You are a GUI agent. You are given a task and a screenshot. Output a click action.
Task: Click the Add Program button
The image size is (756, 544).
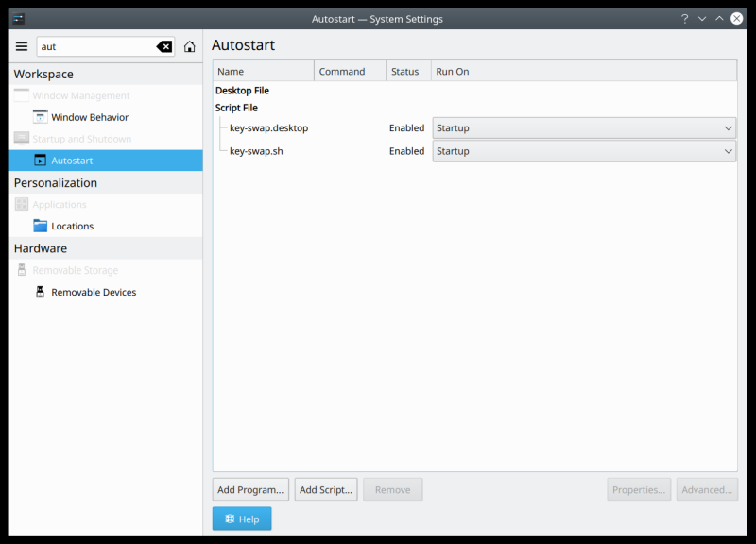coord(249,489)
